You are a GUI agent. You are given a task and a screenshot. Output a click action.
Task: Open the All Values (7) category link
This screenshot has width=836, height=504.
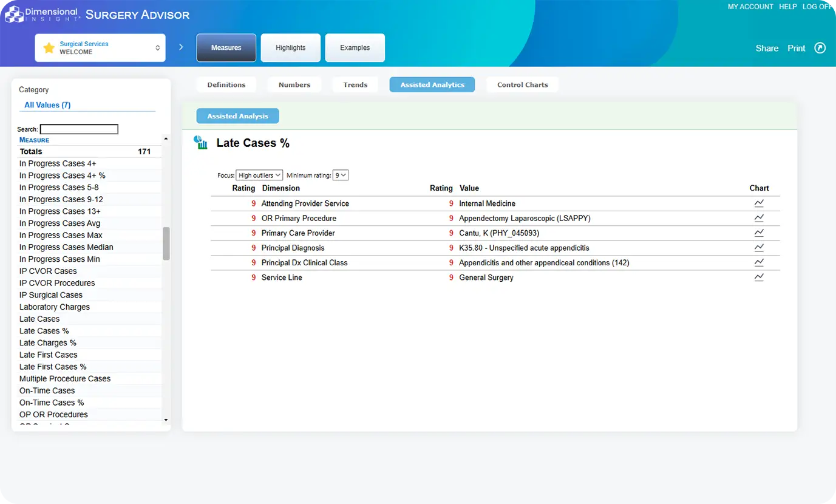[x=47, y=105]
